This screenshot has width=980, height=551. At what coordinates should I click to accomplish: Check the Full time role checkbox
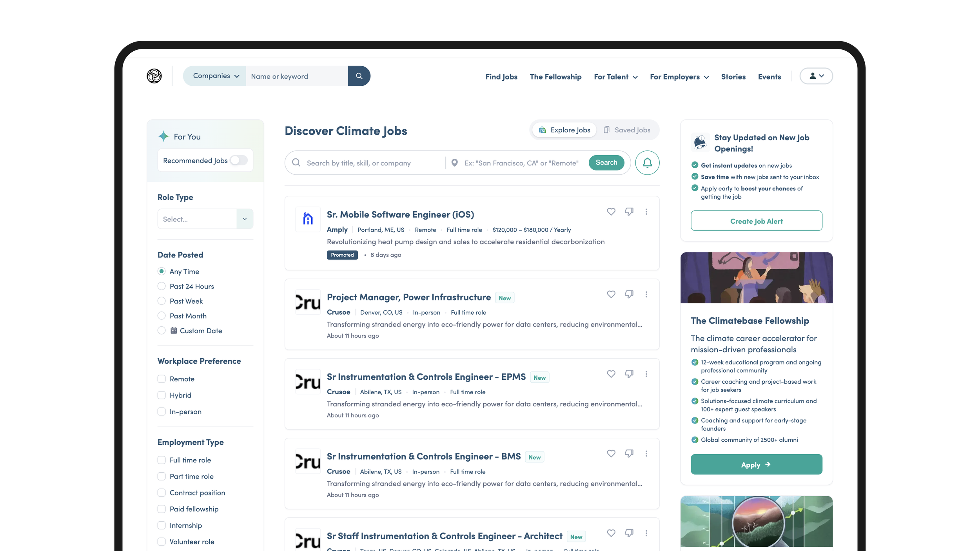pos(162,460)
